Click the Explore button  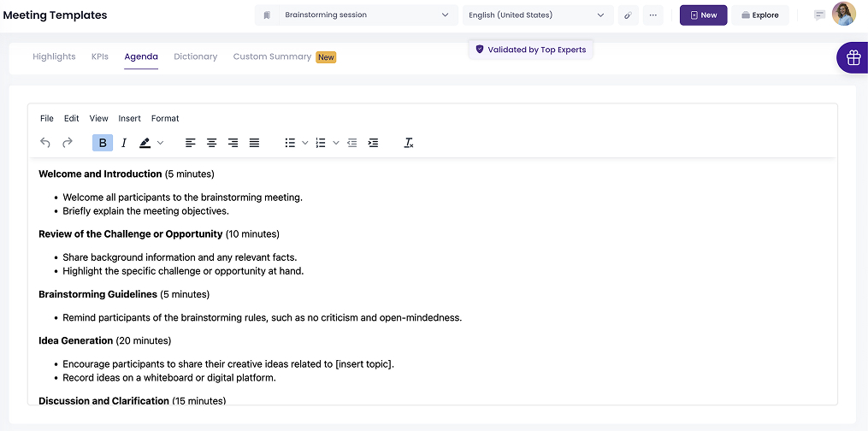click(760, 15)
